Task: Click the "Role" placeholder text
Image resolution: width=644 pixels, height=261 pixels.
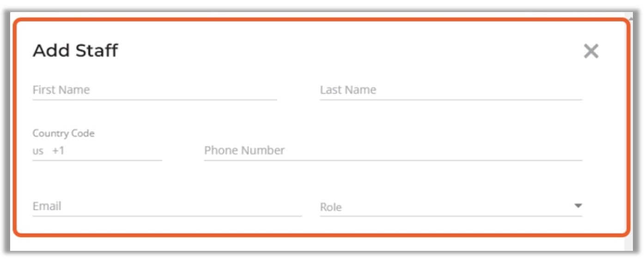Action: pos(331,208)
